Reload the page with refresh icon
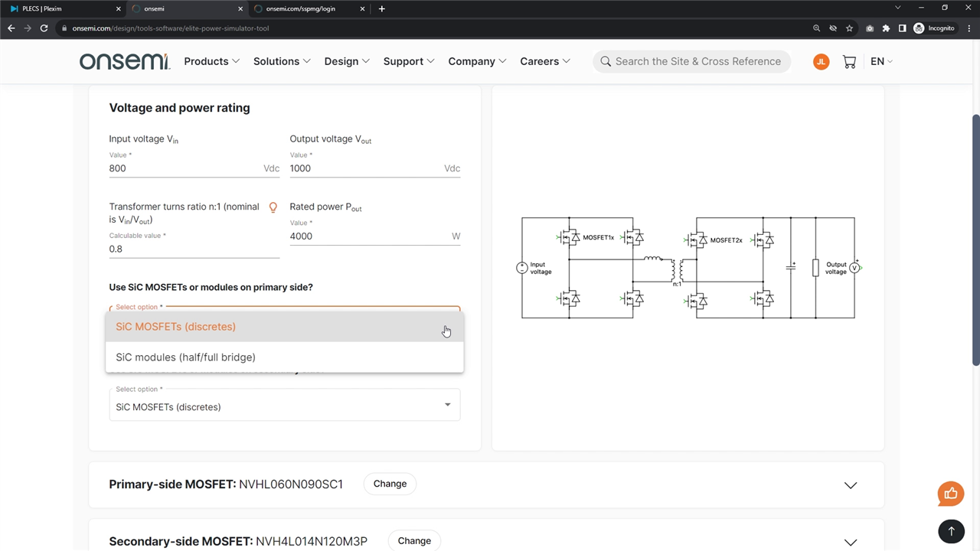The width and height of the screenshot is (980, 551). (44, 28)
